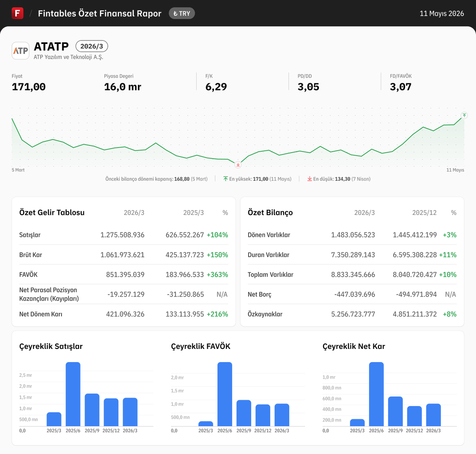The height and width of the screenshot is (454, 476).
Task: Click the 2026/3 bar in Çeyreklik Net Kar
Action: coord(434,415)
